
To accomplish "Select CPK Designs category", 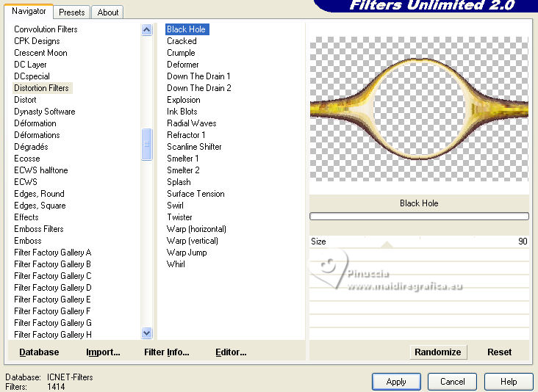I will pyautogui.click(x=37, y=41).
